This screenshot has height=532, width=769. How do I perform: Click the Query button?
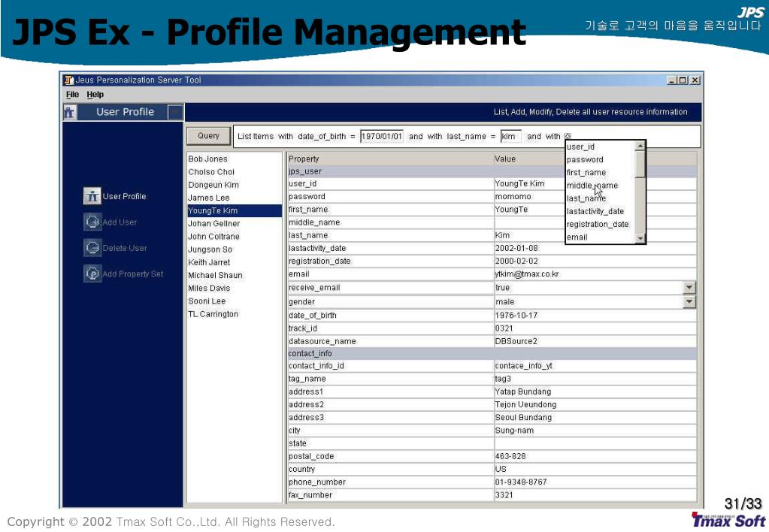point(208,136)
